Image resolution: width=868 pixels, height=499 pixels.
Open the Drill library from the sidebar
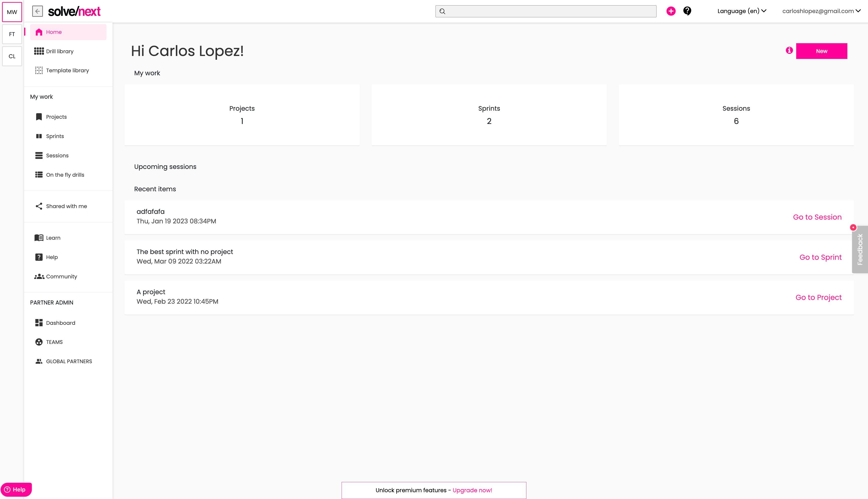point(60,51)
